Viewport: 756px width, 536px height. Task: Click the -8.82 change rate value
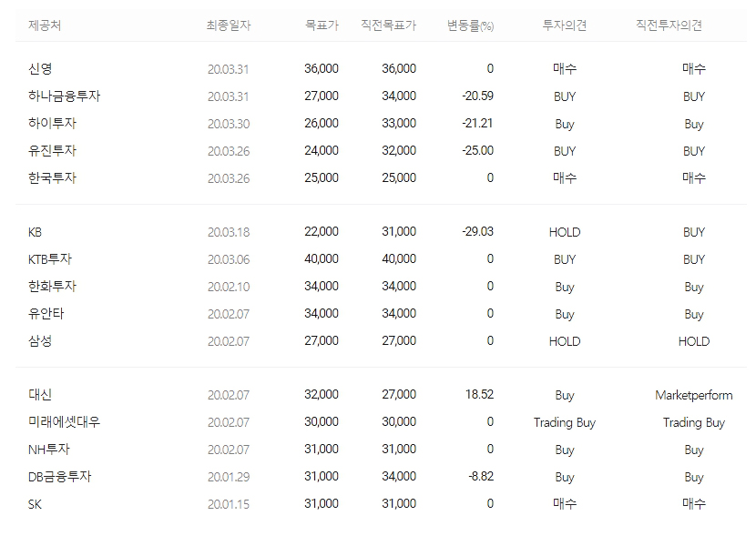click(481, 476)
